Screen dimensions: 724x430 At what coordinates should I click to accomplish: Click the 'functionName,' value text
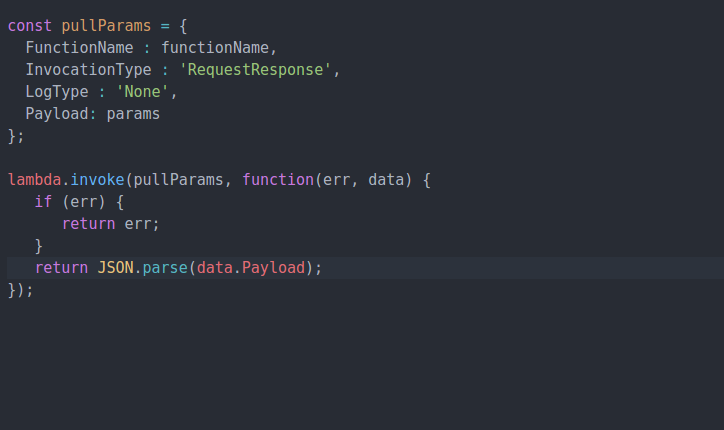click(x=219, y=48)
